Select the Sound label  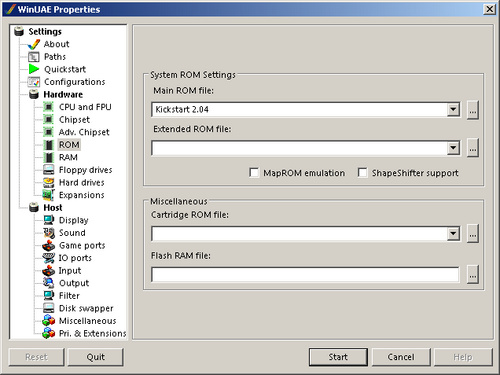[x=72, y=233]
